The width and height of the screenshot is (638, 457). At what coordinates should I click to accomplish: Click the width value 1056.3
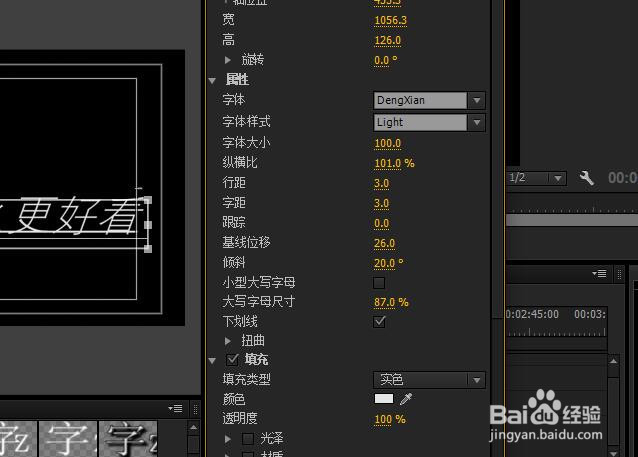(x=390, y=20)
